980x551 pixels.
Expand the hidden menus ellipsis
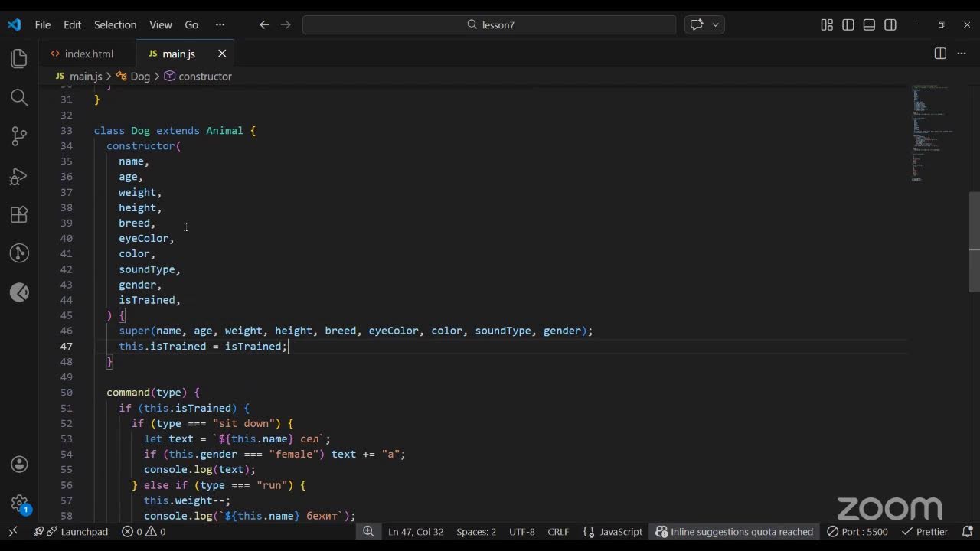tap(220, 24)
